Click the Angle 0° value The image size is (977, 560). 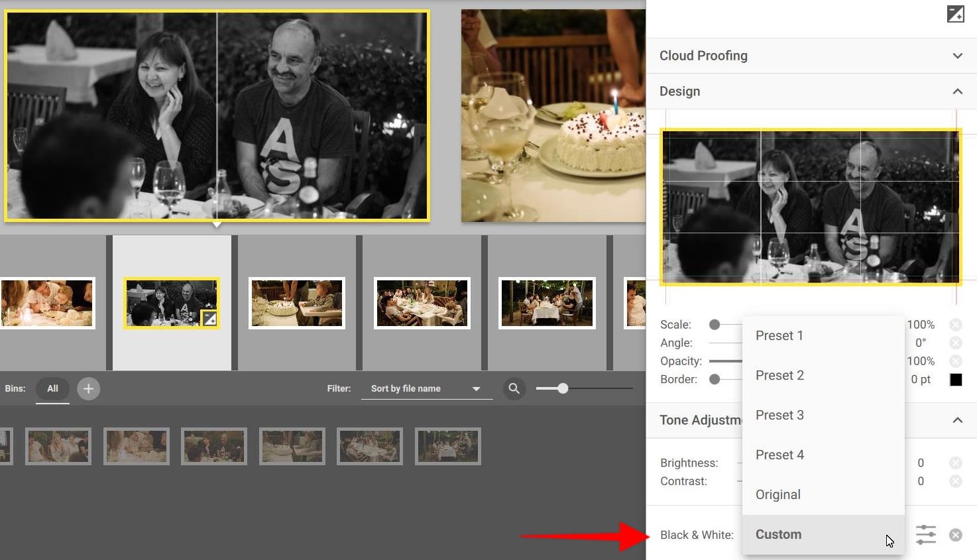921,343
